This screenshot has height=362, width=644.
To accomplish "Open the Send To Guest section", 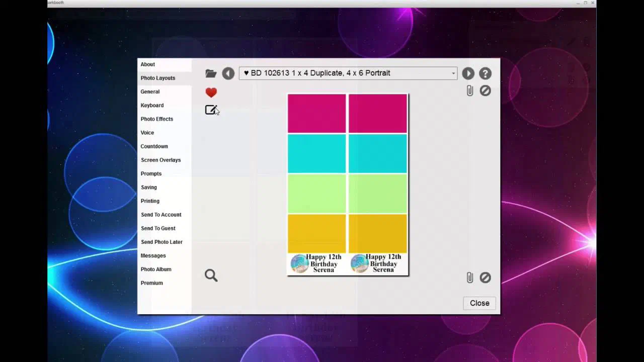I will coord(158,228).
